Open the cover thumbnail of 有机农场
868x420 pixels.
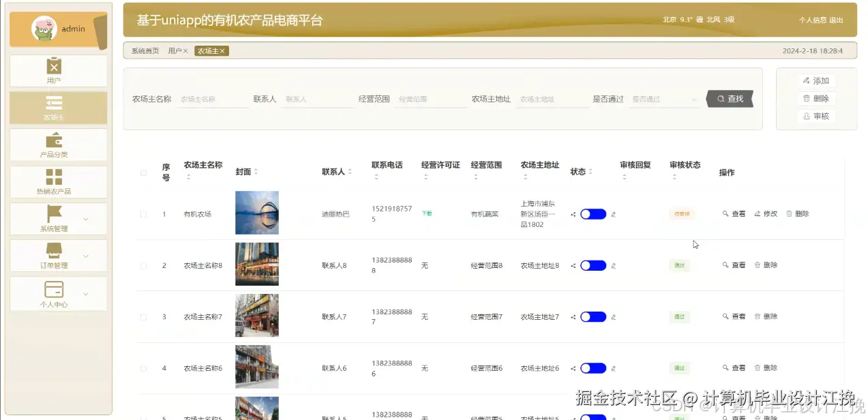(x=257, y=213)
